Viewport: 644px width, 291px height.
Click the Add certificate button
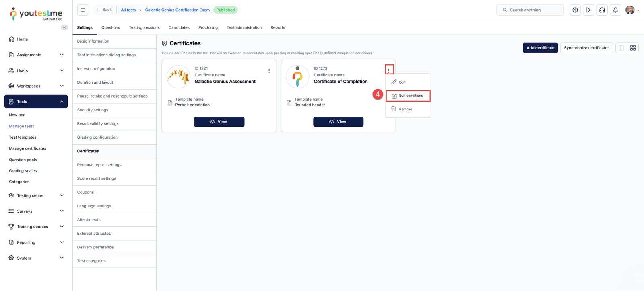(540, 48)
